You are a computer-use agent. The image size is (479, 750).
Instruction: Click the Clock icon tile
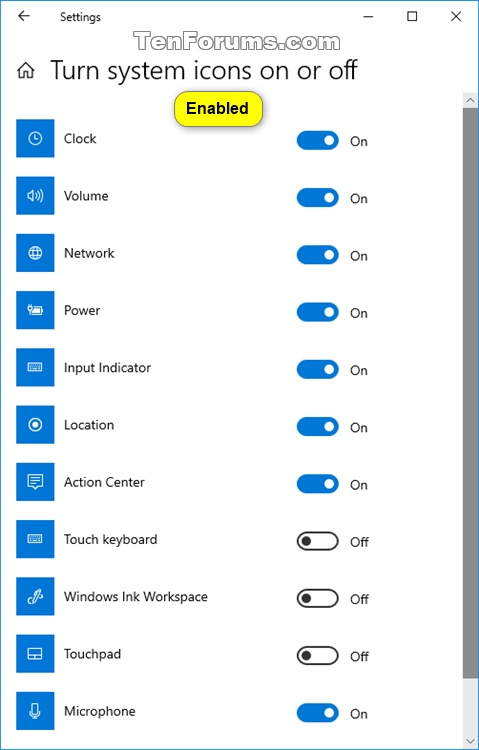click(x=35, y=138)
